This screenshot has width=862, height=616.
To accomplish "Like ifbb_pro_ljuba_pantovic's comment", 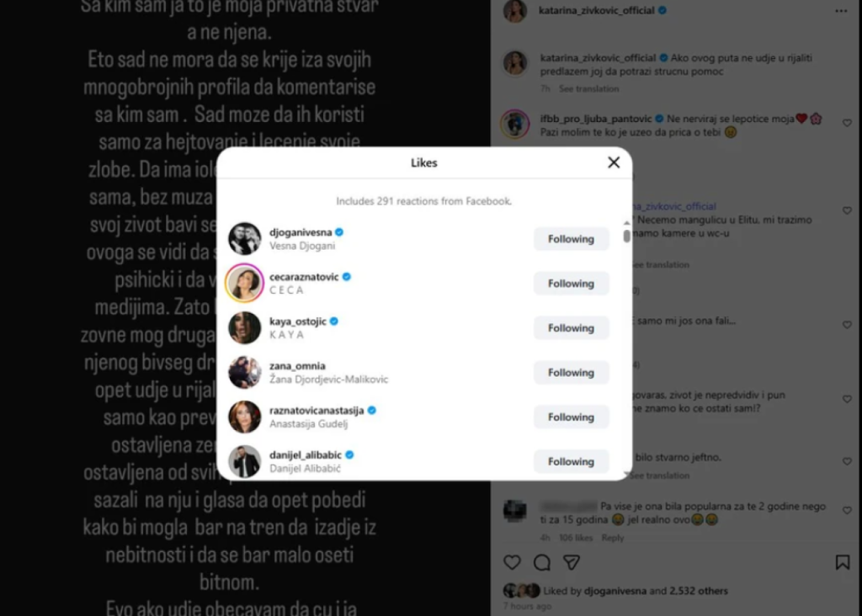I will [847, 123].
